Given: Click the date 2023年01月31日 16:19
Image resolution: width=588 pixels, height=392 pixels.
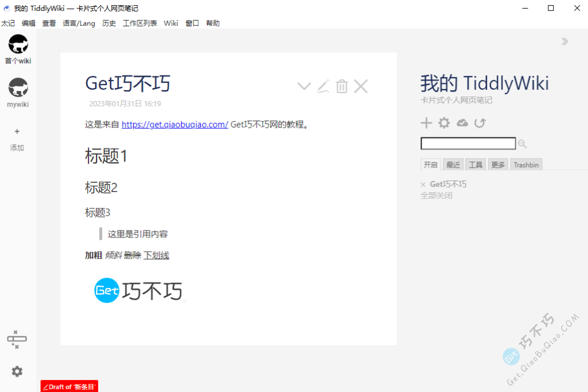Looking at the screenshot, I should click(x=125, y=103).
